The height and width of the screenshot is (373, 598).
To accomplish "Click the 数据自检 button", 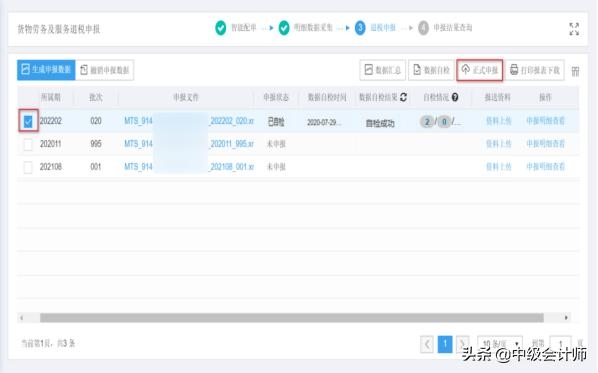I will 431,70.
